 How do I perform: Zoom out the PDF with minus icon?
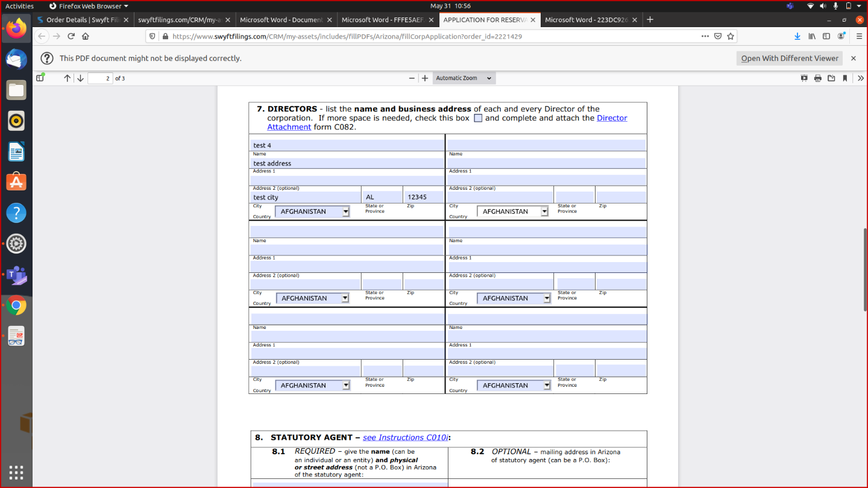412,78
